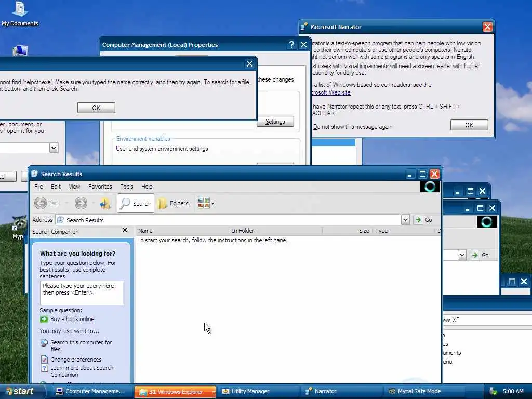Click the Windows throbber logo in Search Results

pyautogui.click(x=430, y=187)
